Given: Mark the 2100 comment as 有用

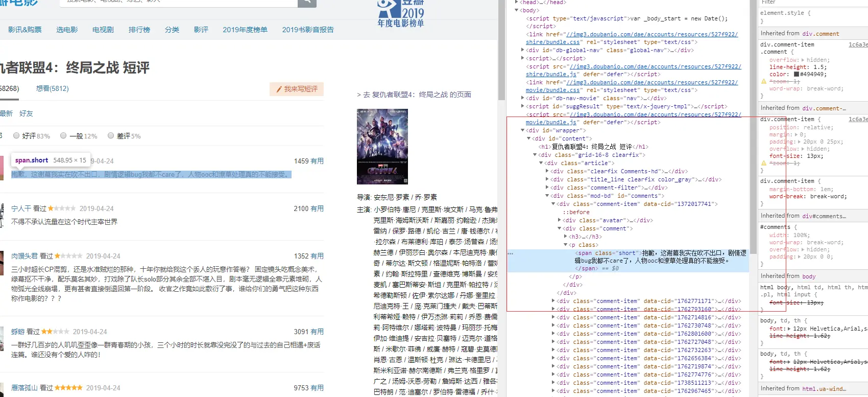Looking at the screenshot, I should click(x=317, y=208).
